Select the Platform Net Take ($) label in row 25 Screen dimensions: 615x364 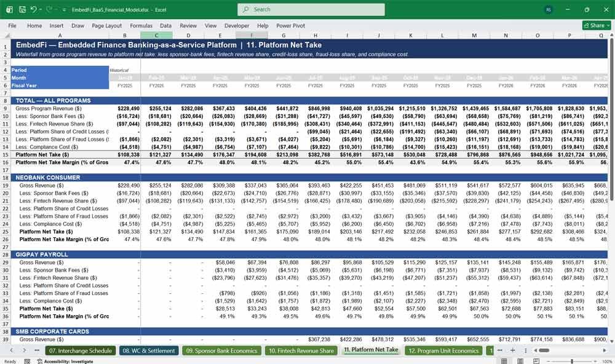tap(60, 232)
